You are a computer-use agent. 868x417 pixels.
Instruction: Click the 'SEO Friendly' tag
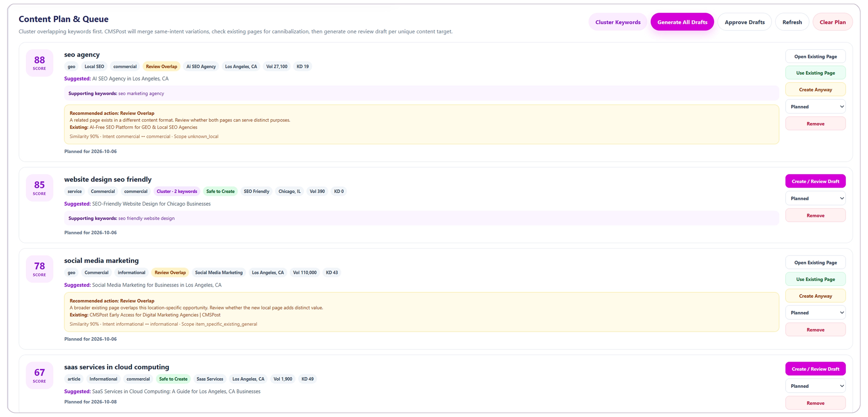pos(256,191)
